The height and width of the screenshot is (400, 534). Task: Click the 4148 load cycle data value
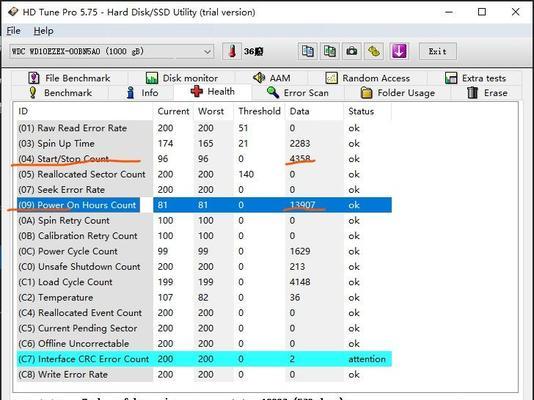tap(300, 282)
